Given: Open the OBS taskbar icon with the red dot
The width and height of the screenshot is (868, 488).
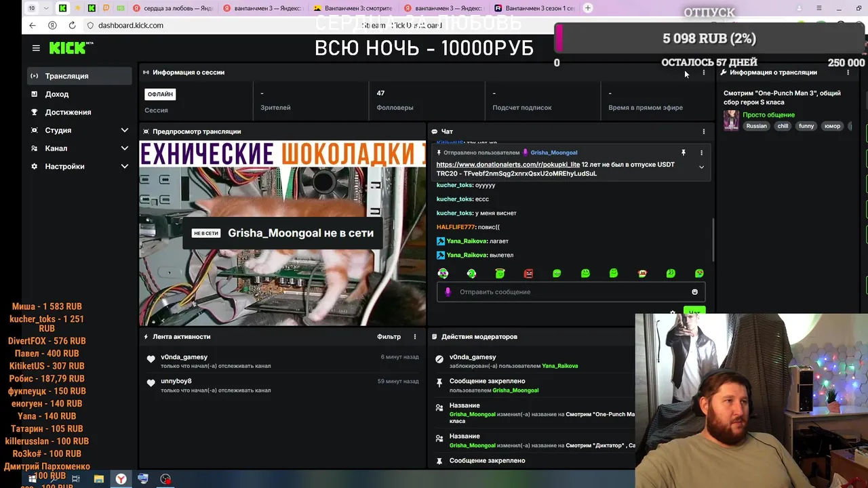Looking at the screenshot, I should (x=165, y=479).
